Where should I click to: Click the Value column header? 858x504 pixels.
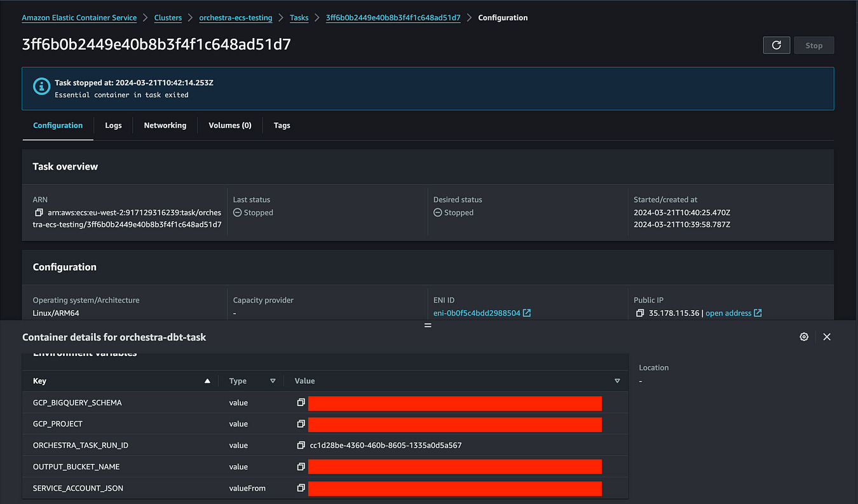304,381
